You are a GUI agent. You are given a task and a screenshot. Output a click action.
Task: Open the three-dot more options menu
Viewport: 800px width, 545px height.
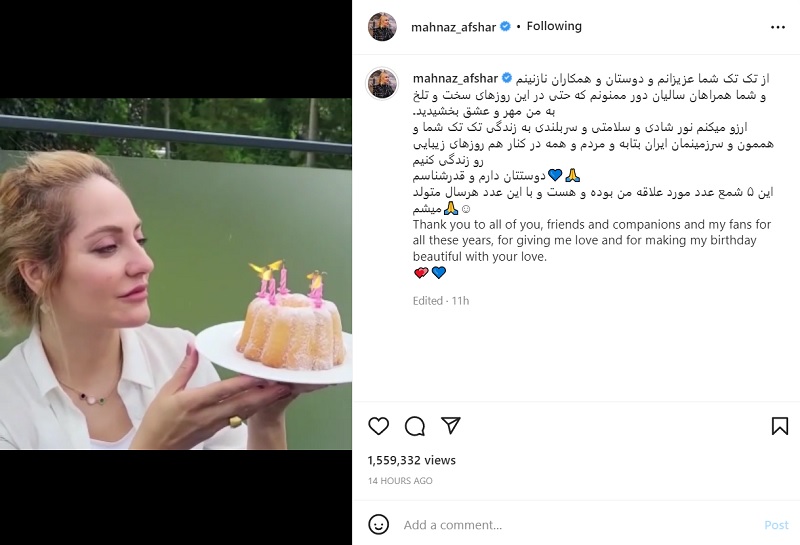coord(778,27)
